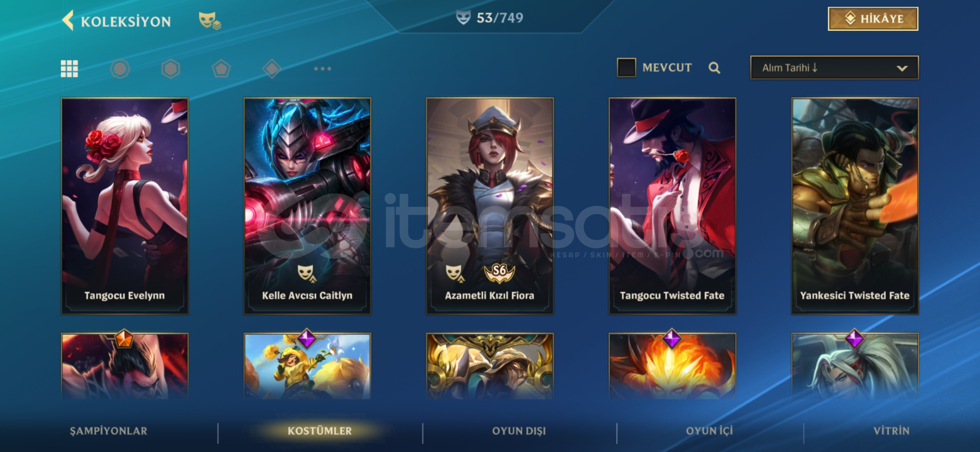Switch to the Şampiyonlar tab
This screenshot has height=452, width=980.
[x=108, y=431]
